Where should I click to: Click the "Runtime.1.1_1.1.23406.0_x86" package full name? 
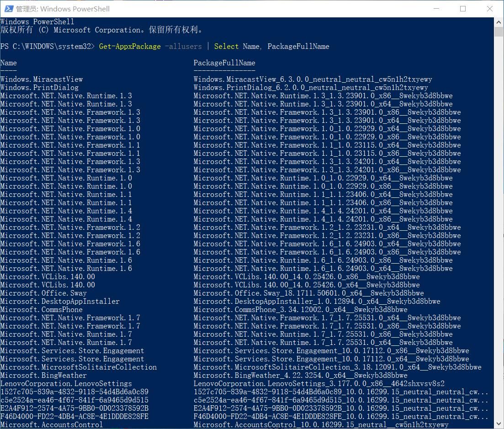pos(323,203)
